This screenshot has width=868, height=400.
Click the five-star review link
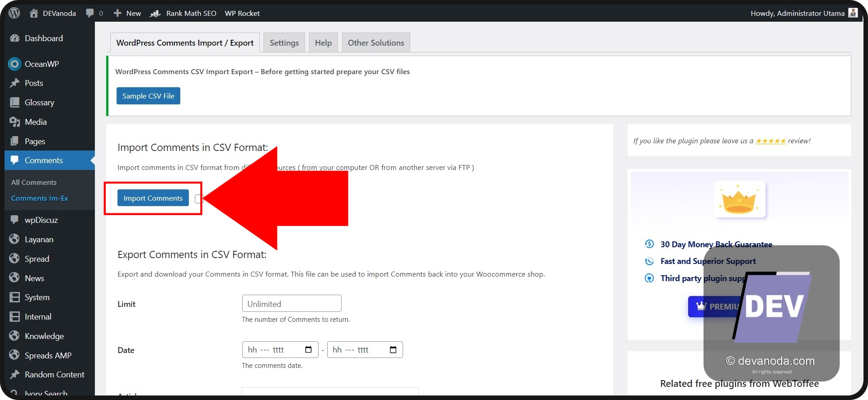tap(770, 141)
